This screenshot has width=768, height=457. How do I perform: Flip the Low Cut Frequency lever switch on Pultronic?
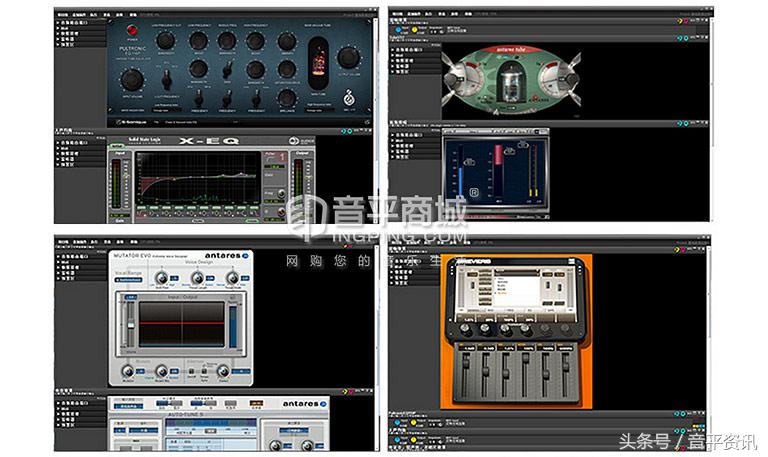(167, 78)
